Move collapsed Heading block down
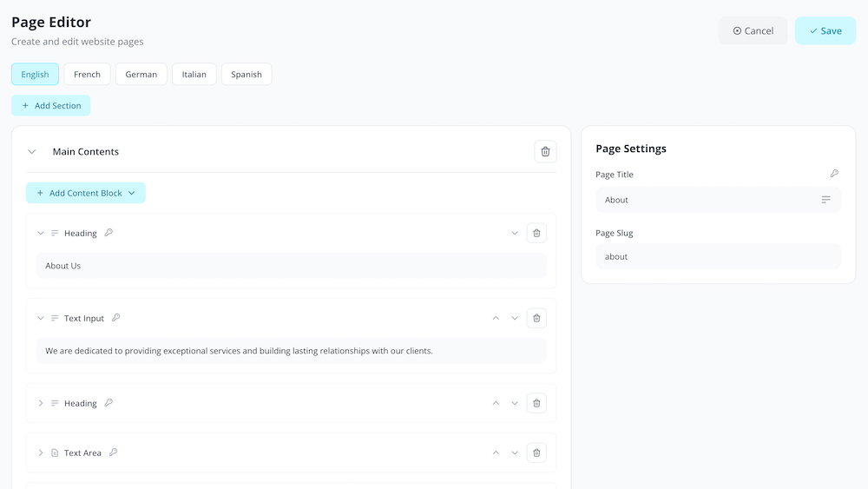This screenshot has width=868, height=489. [x=515, y=403]
